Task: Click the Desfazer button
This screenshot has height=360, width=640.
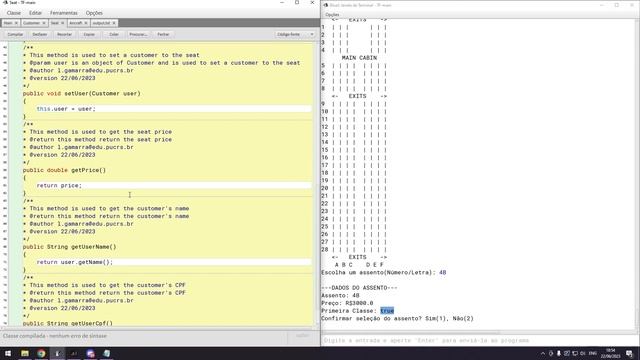Action: [40, 35]
